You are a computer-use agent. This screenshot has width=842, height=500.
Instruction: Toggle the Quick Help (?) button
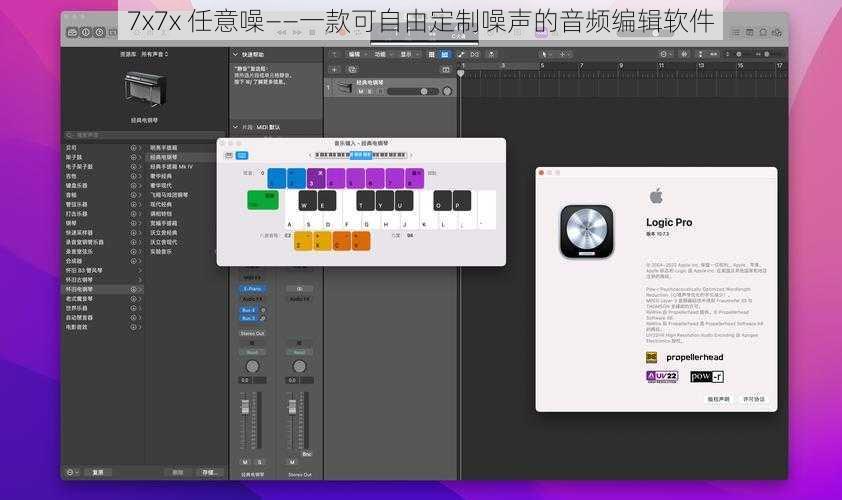(x=99, y=33)
